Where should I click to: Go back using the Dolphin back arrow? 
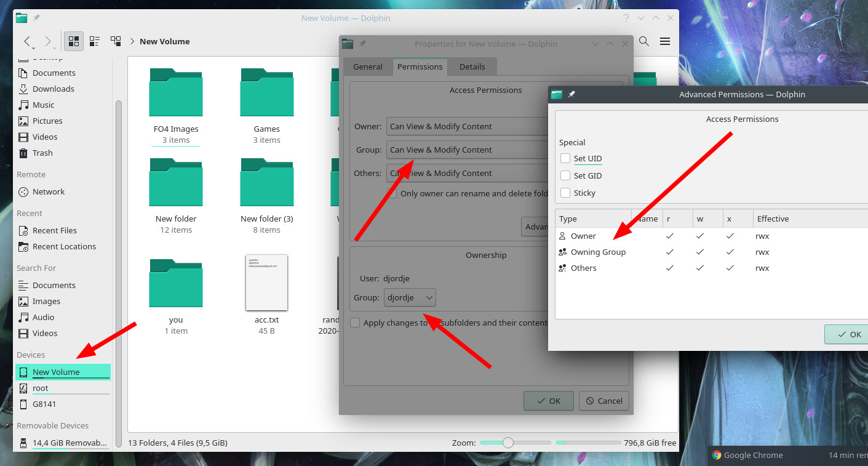pyautogui.click(x=27, y=41)
